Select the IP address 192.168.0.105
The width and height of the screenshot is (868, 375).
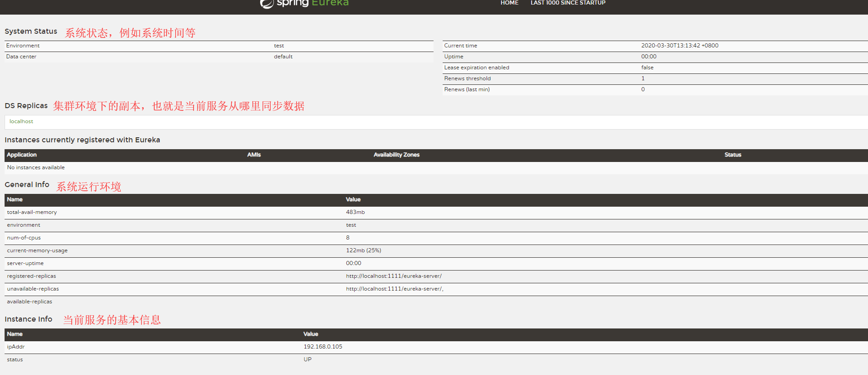(323, 347)
